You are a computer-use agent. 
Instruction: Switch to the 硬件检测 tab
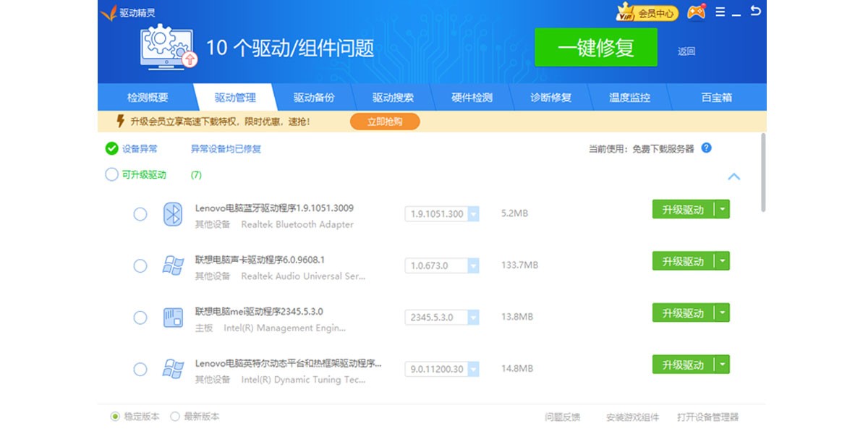472,98
